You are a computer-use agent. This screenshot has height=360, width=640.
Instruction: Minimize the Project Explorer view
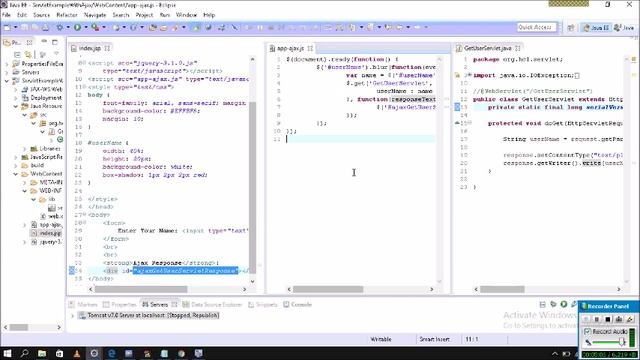coord(44,42)
